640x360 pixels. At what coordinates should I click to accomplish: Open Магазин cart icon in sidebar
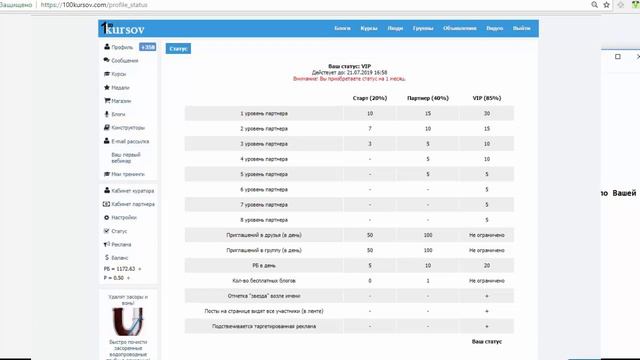click(107, 101)
